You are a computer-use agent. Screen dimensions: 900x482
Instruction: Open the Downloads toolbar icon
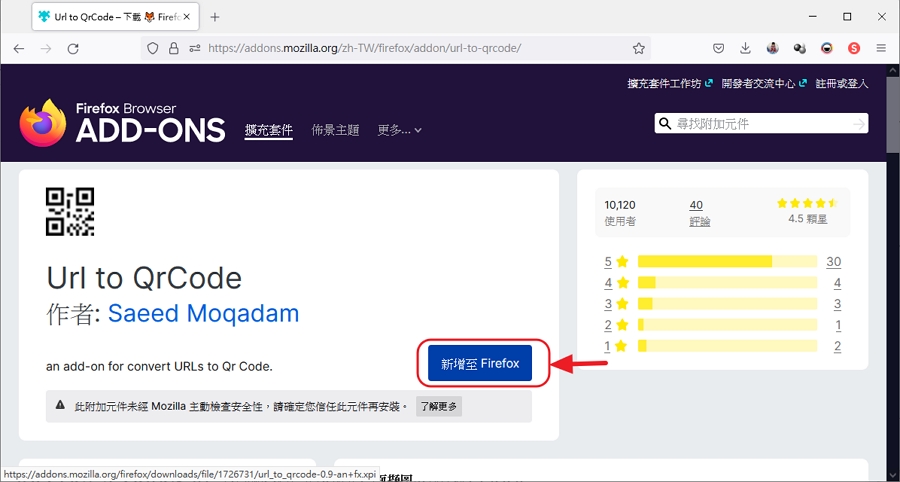tap(745, 49)
